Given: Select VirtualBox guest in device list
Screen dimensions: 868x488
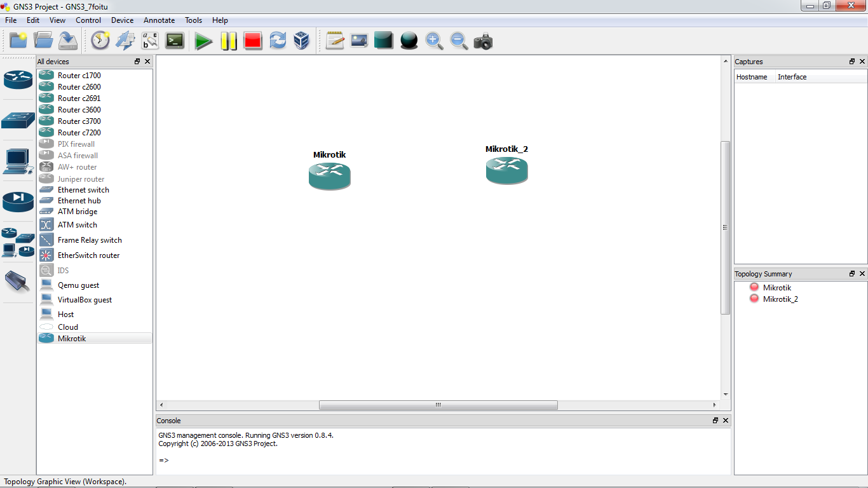Looking at the screenshot, I should 95,300.
